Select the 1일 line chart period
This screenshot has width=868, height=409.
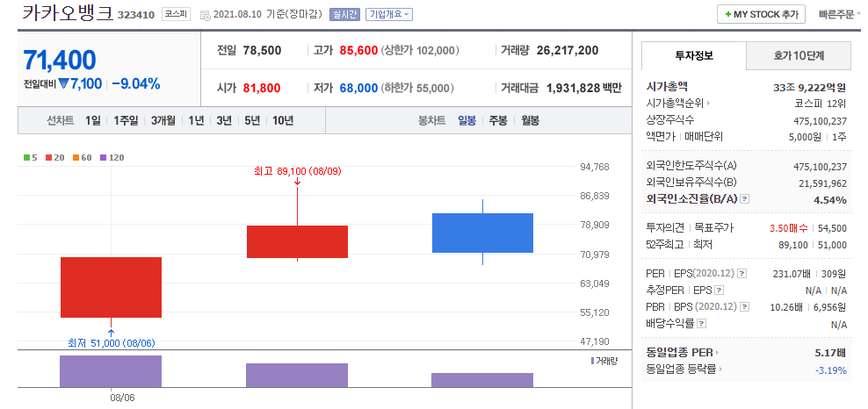[x=93, y=120]
